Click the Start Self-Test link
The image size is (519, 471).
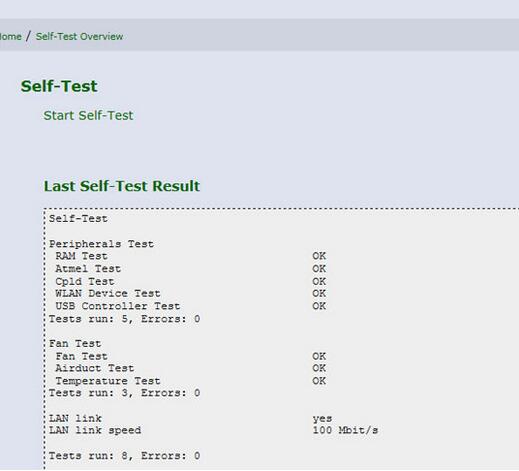88,115
